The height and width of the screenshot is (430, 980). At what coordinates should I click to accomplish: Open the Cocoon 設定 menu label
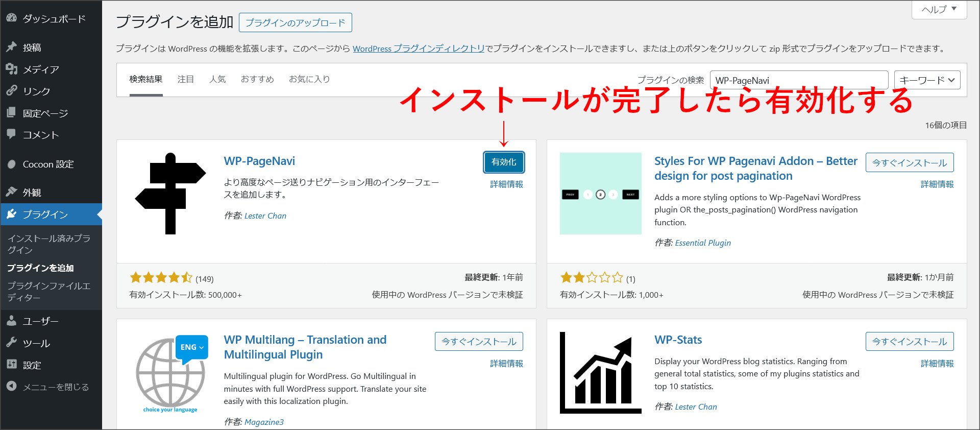click(x=48, y=164)
